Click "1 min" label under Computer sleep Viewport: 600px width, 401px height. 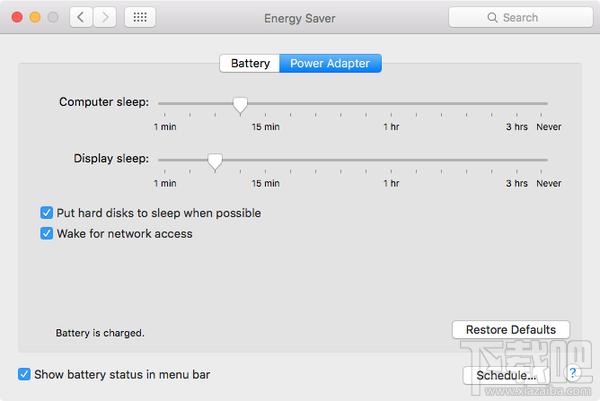click(165, 127)
